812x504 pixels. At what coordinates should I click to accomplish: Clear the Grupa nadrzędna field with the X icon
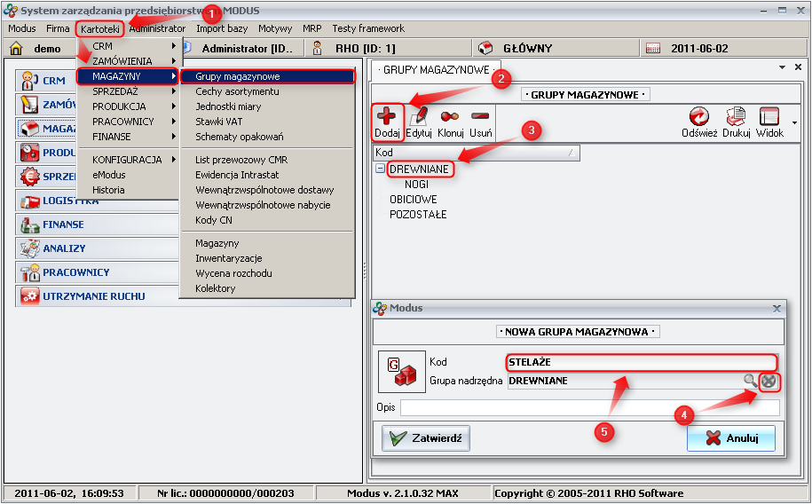pyautogui.click(x=769, y=382)
